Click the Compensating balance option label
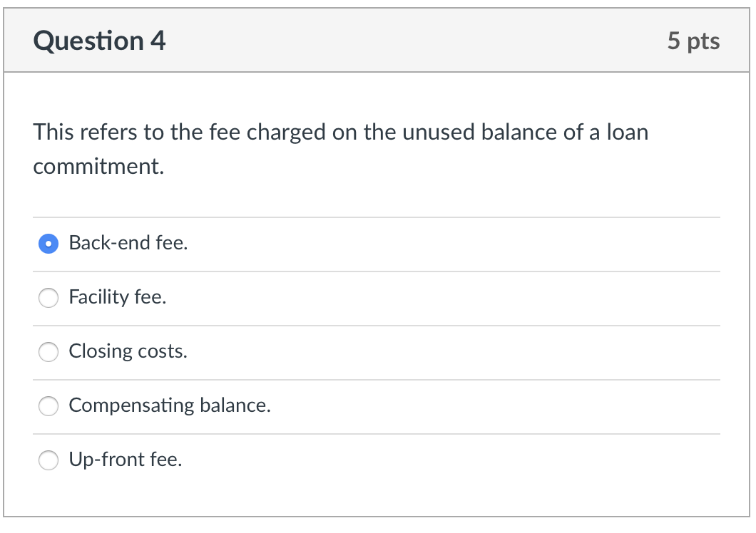 coord(170,406)
